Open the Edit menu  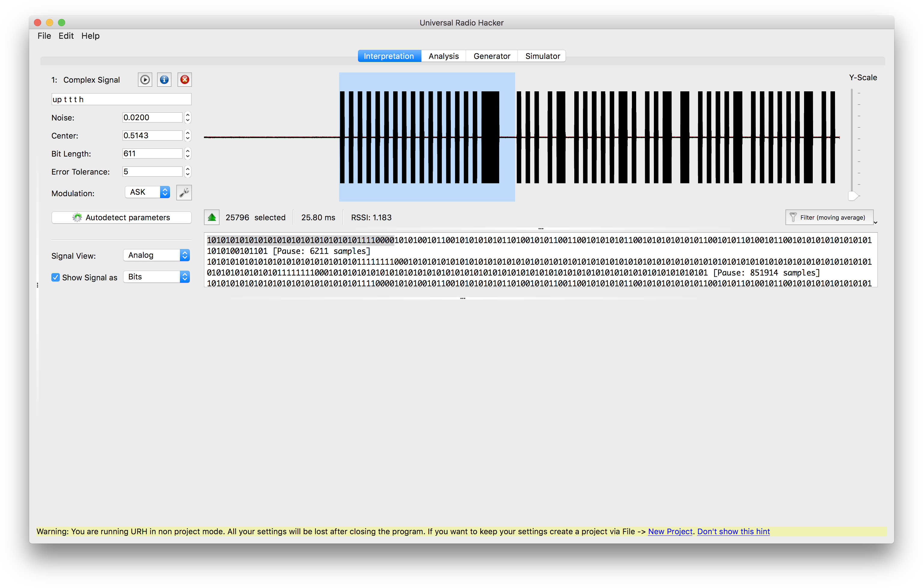pos(66,36)
